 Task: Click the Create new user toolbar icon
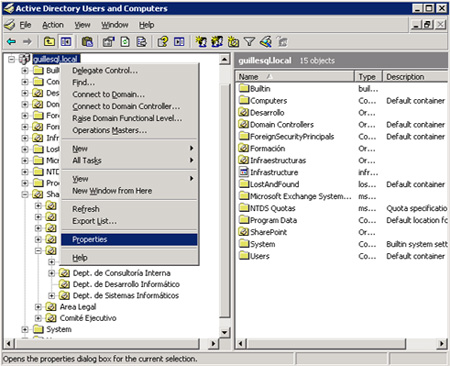tap(201, 42)
